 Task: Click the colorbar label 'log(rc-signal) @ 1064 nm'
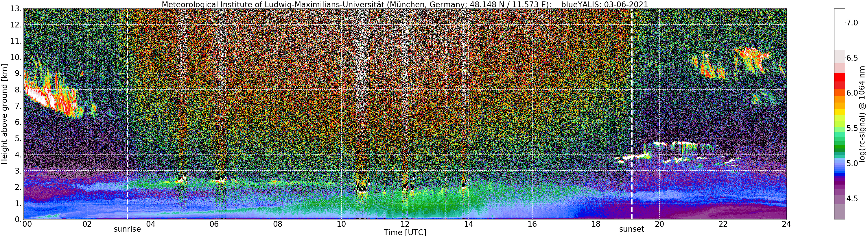863,114
